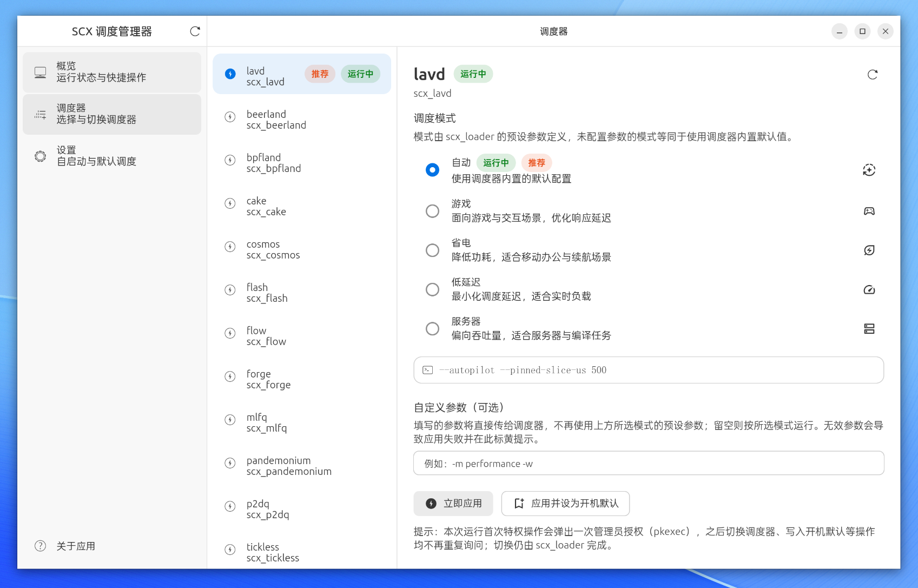Click the lightning icon next to cake
This screenshot has height=588, width=918.
tap(230, 203)
